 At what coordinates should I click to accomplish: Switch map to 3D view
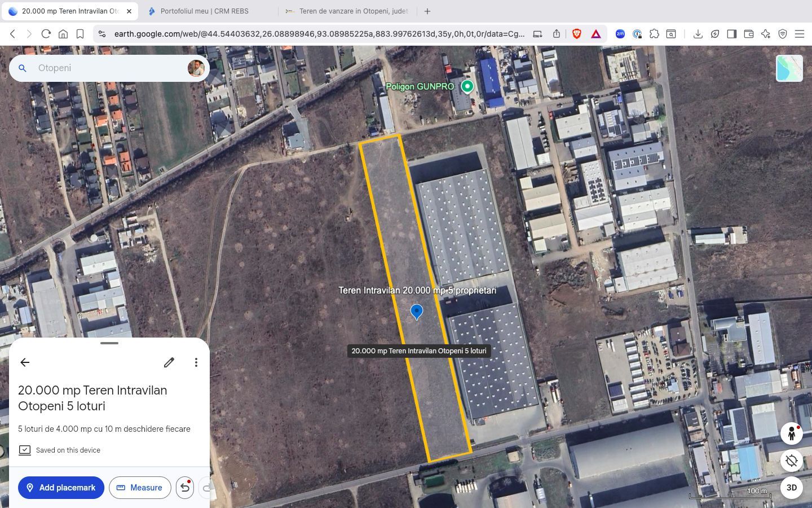(x=791, y=488)
